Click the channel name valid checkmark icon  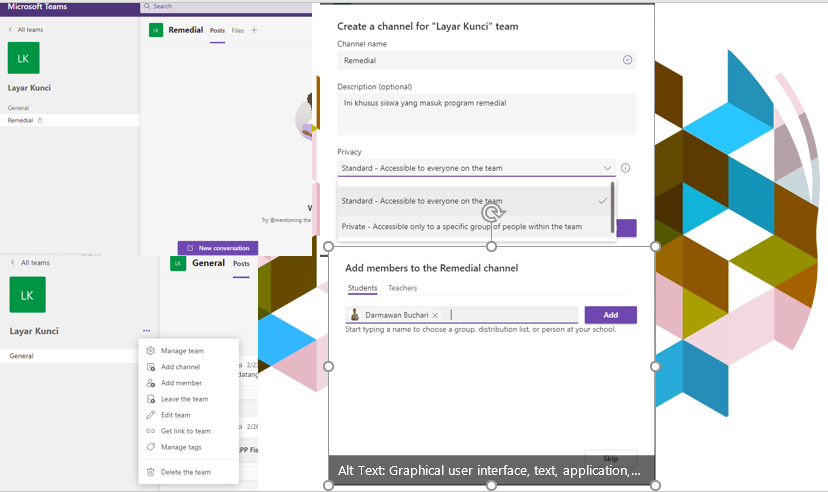click(627, 60)
